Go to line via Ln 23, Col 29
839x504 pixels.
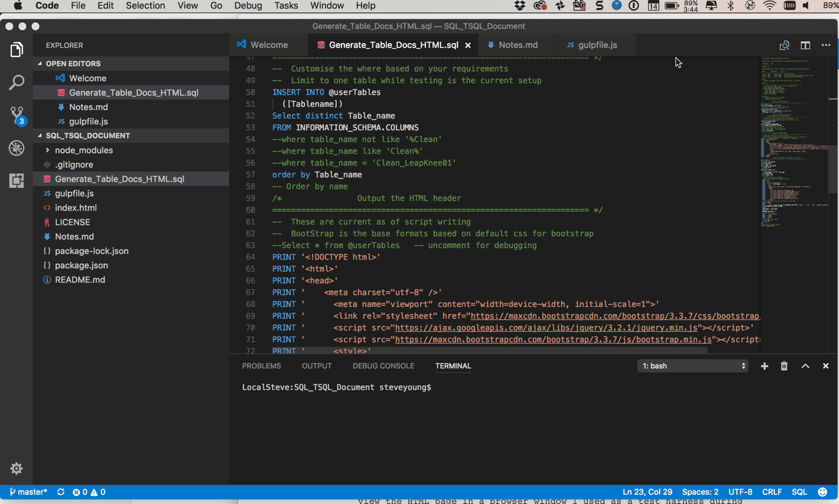(647, 492)
